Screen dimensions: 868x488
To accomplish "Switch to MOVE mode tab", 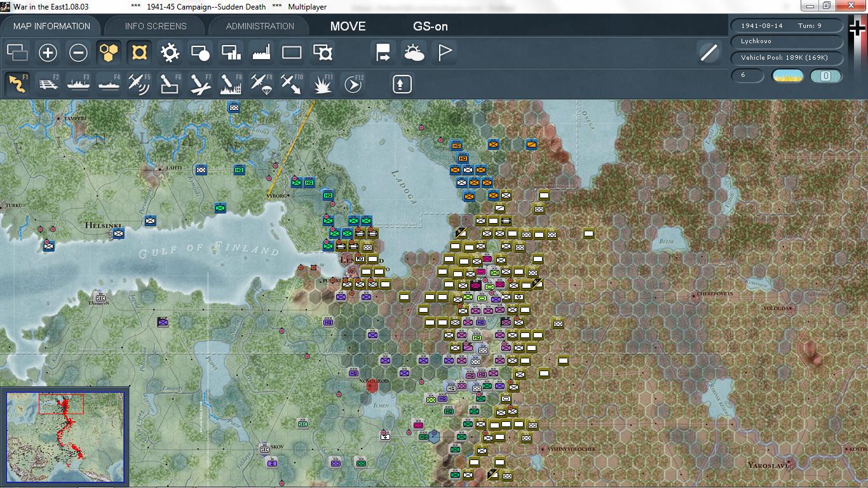I will 347,27.
